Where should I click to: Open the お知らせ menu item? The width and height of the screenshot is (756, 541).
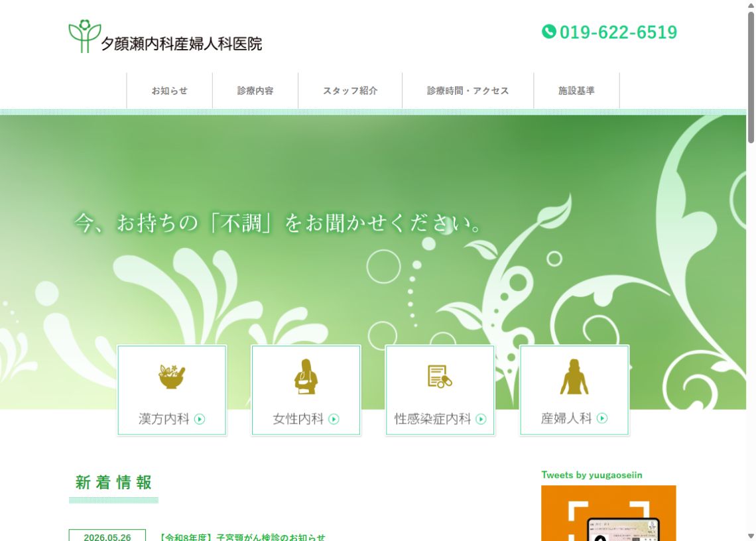(x=169, y=91)
